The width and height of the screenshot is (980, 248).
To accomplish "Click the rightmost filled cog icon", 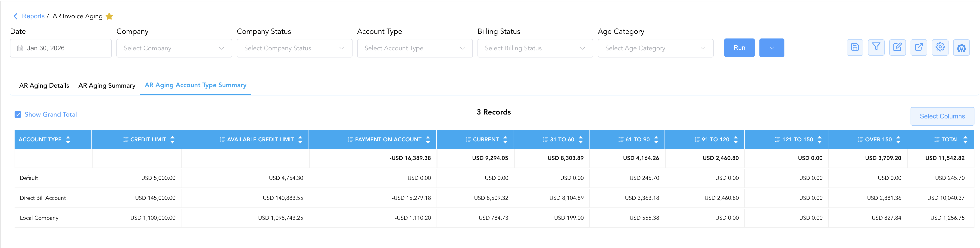I will tap(961, 48).
